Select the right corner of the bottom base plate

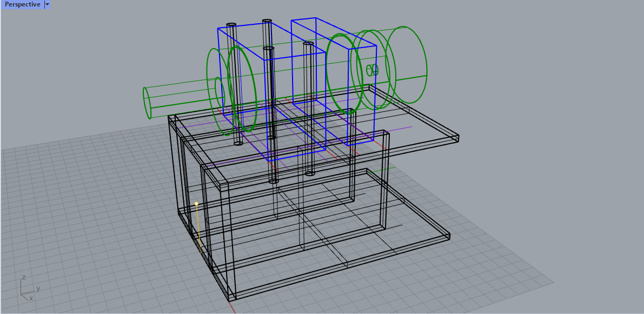[448, 236]
